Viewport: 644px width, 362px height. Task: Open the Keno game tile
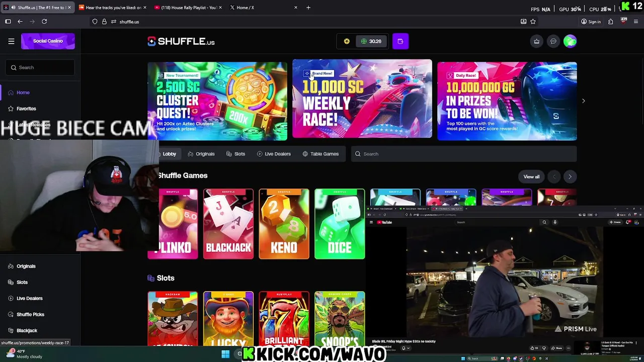(284, 224)
